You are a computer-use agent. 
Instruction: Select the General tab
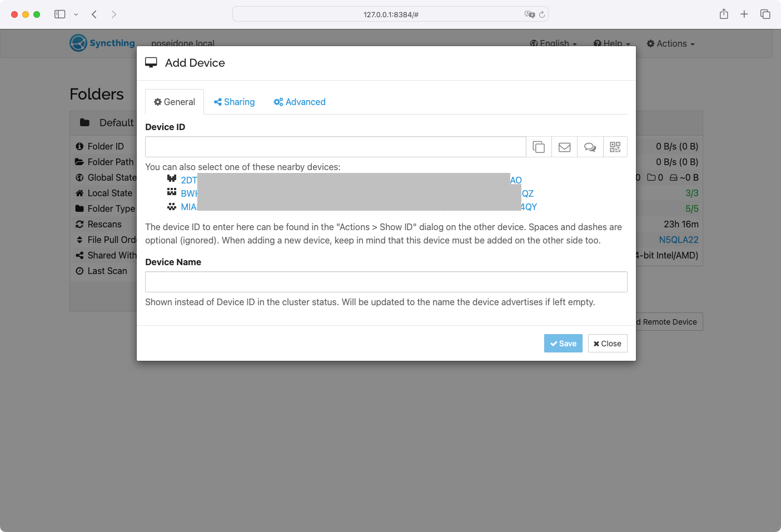[x=175, y=102]
